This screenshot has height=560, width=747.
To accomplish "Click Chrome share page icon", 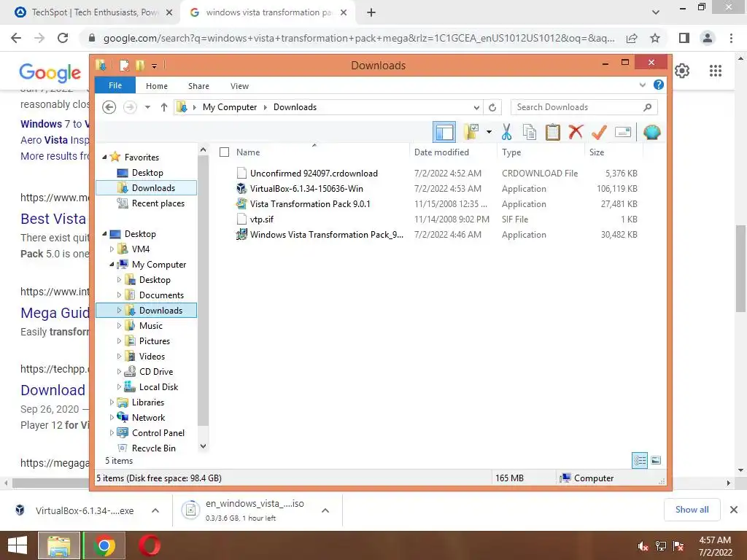I will point(632,38).
